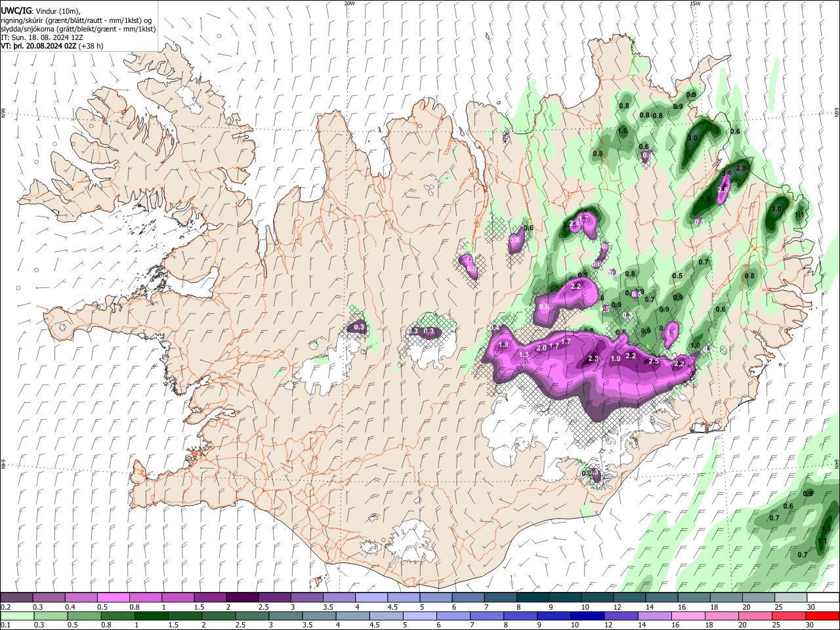Click the dark blue 10 swatch in rain scale
The image size is (840, 630).
[587, 616]
